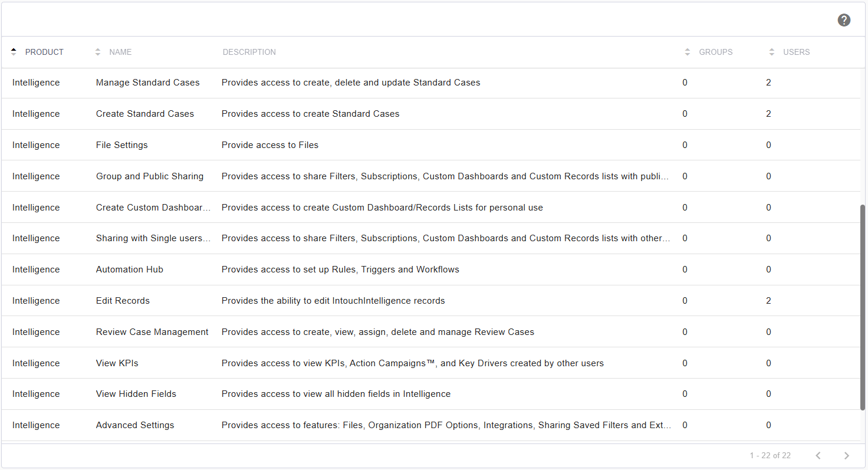
Task: Select Create Standard Cases permission
Action: tap(144, 114)
